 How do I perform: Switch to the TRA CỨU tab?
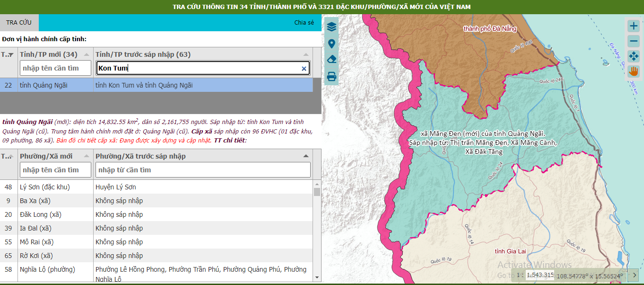pos(19,23)
